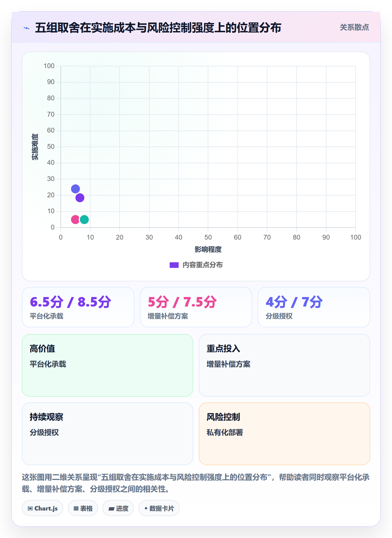Open the 高价值 quadrant card
Screen dimensions: 392x538
108,365
